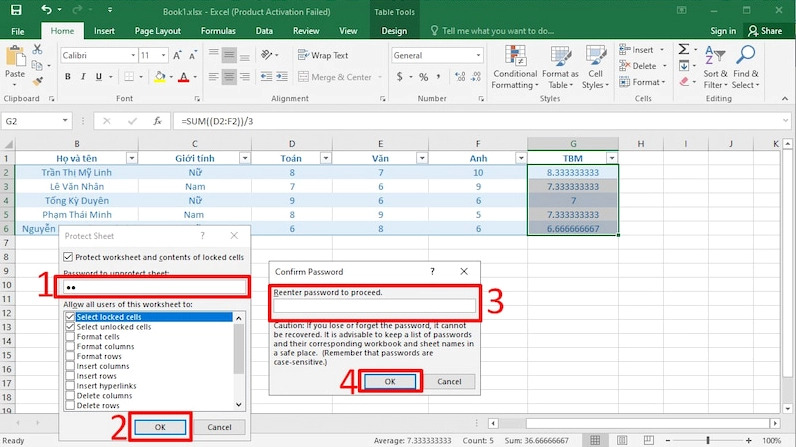Image resolution: width=796 pixels, height=447 pixels.
Task: Toggle Italic formatting
Action: (x=83, y=77)
